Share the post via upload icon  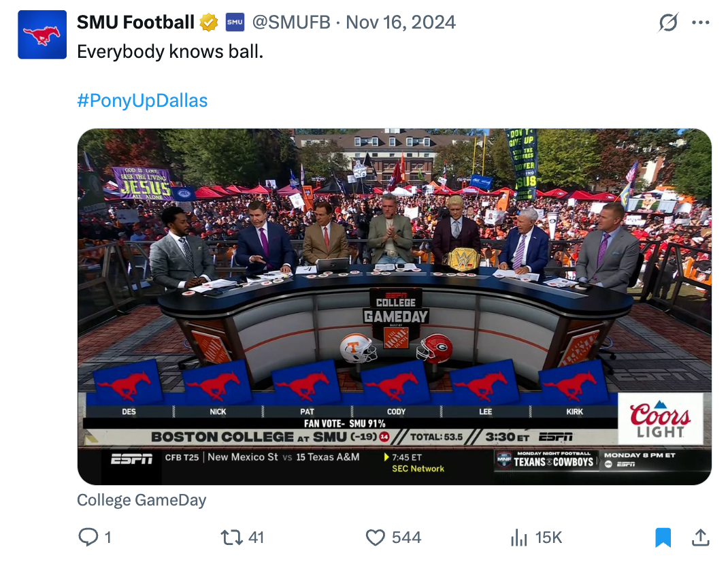[700, 538]
